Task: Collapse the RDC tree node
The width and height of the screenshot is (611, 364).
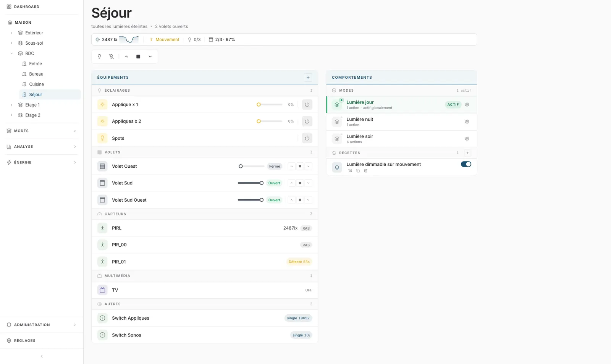Action: pyautogui.click(x=11, y=53)
